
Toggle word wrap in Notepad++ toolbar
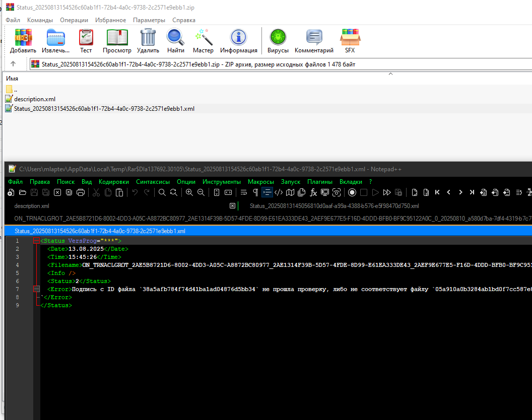pos(244,193)
